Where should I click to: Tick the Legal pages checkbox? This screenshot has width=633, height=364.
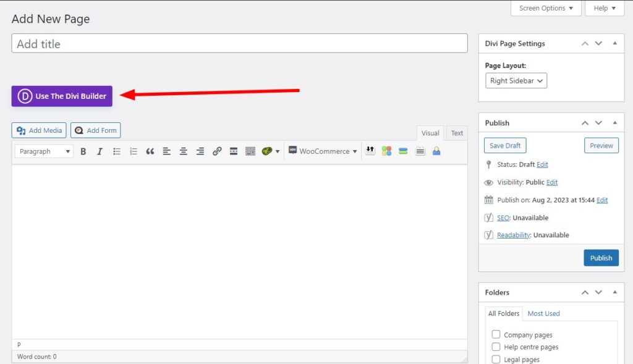496,360
